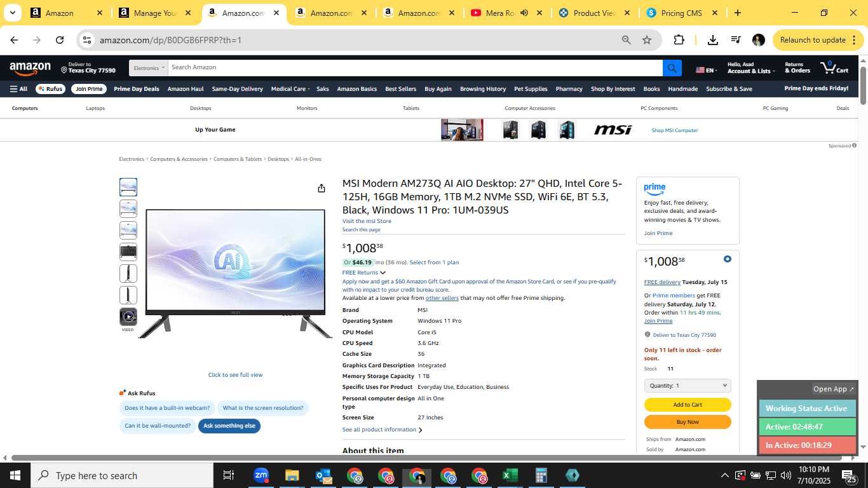Play the product video thumbnail
The image size is (868, 488).
128,316
